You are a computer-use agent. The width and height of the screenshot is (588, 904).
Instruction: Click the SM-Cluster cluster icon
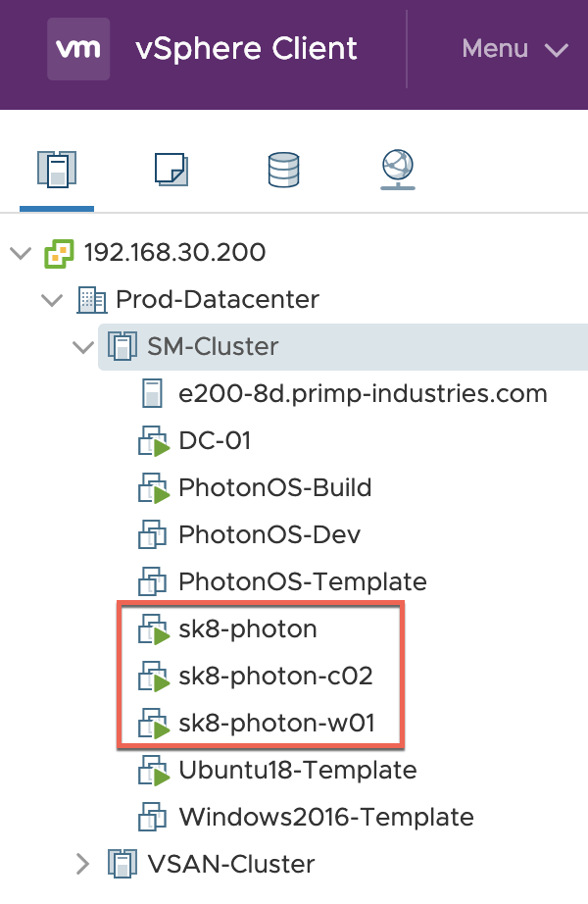[x=122, y=346]
